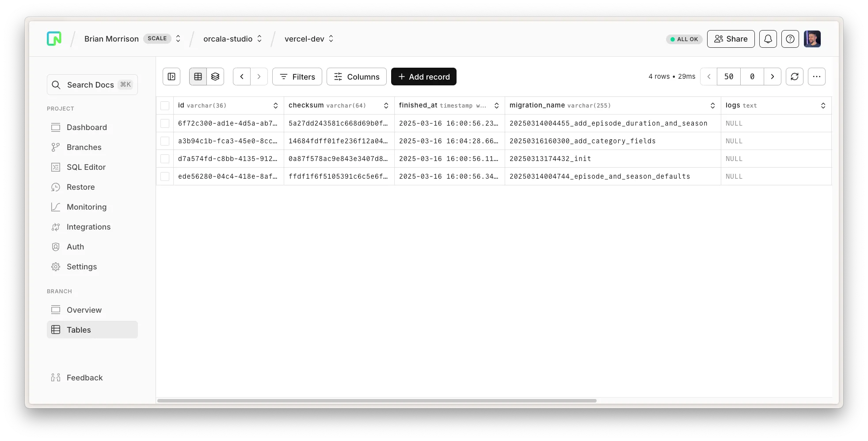Click the Settings gear icon
Screen dimensions: 868x441
tap(56, 267)
